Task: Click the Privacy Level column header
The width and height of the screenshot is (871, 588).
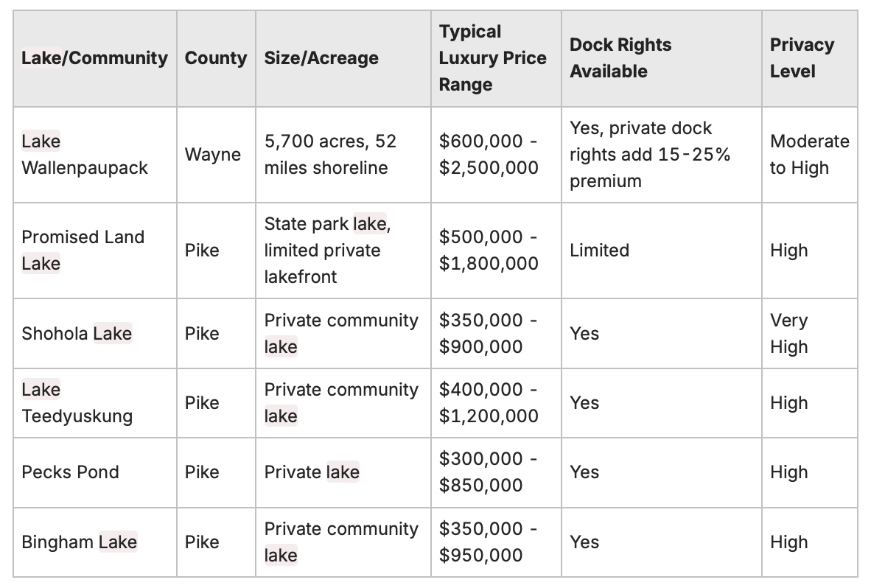Action: pyautogui.click(x=802, y=58)
